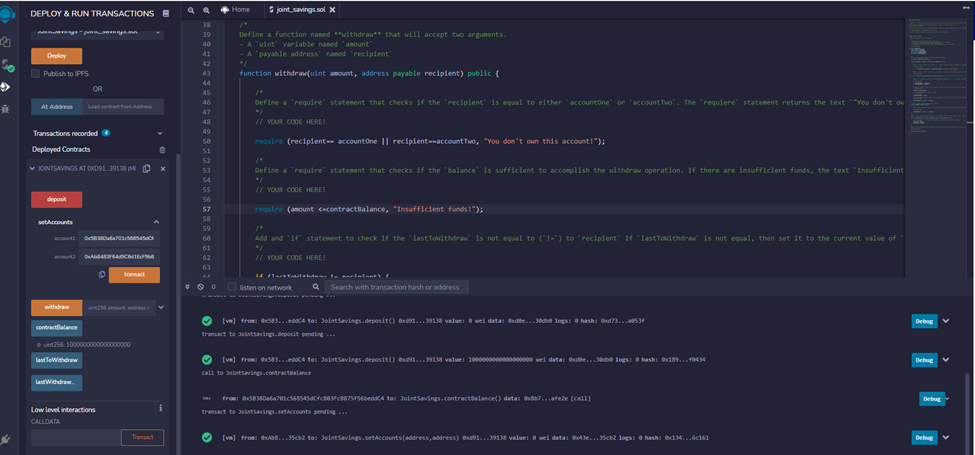The width and height of the screenshot is (975, 455).
Task: Debug the deposit transaction worth 1000000000000000000 wei
Action: tap(924, 360)
